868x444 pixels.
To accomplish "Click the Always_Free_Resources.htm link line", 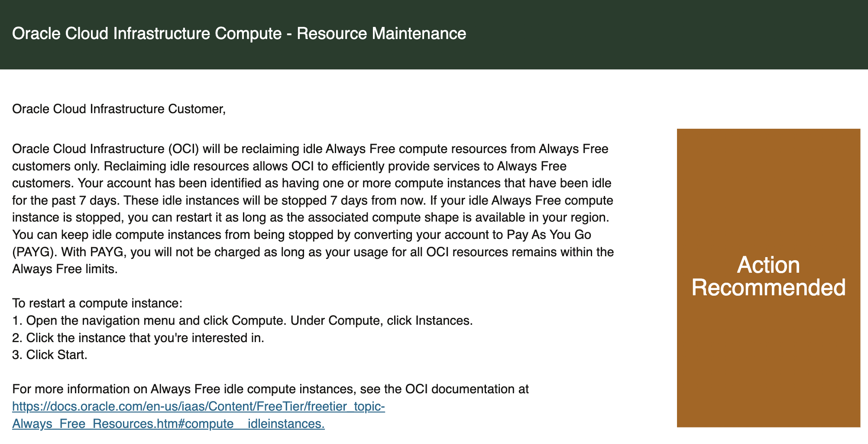I will [168, 424].
